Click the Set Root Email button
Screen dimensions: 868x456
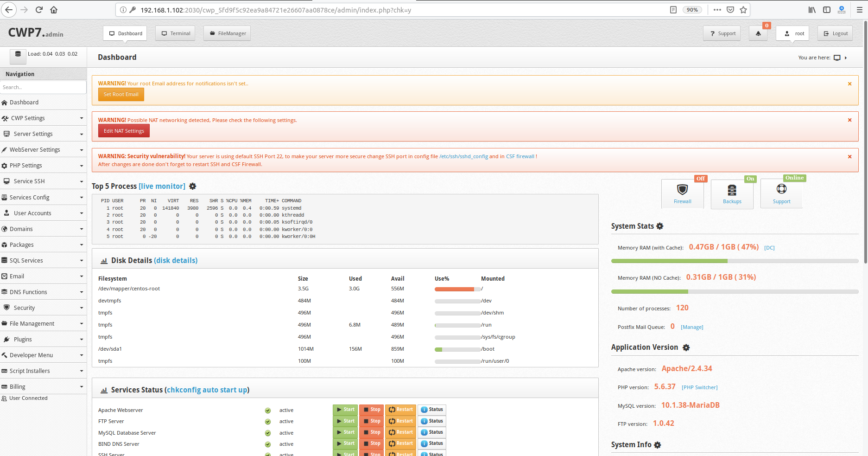121,95
